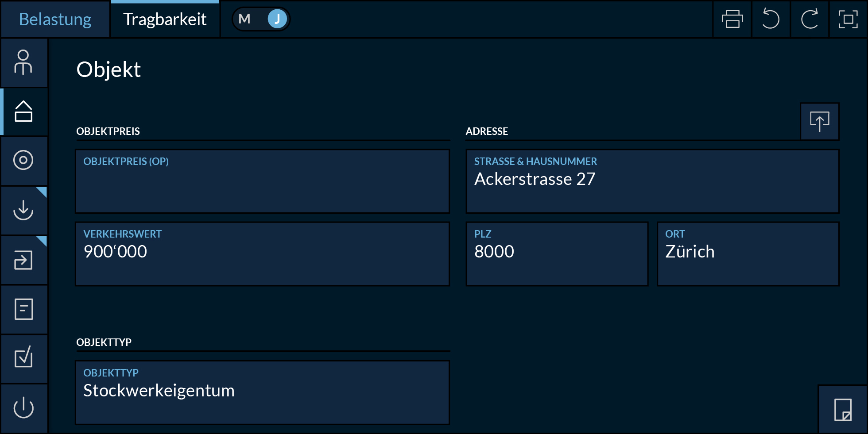Screen dimensions: 868x434
Task: Click the empty Objektpreis (OP) field
Action: (262, 181)
